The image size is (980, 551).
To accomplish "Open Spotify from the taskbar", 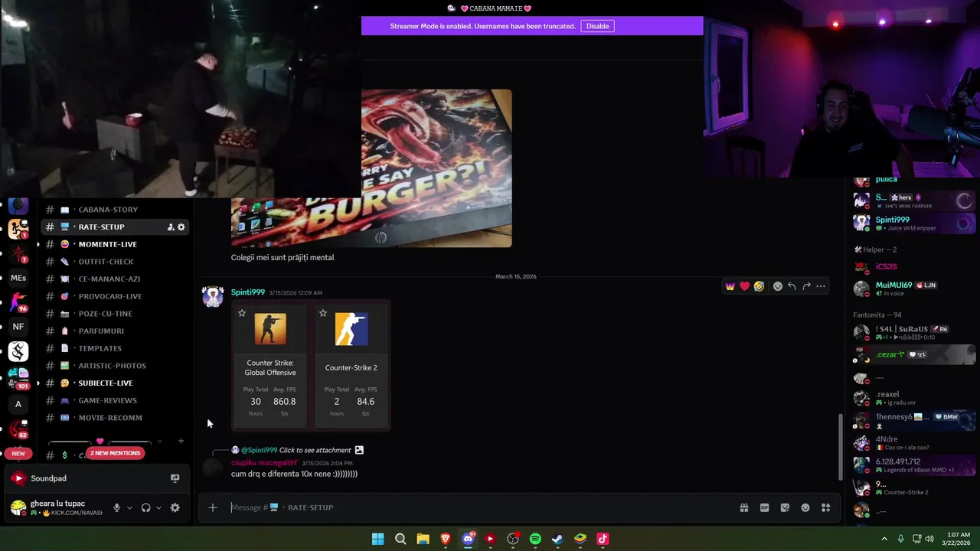I will 535,539.
